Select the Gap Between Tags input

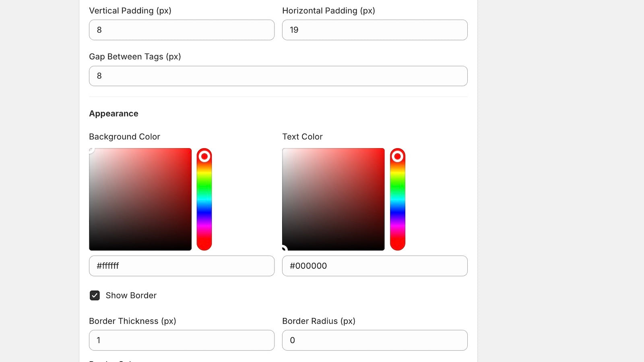[x=278, y=76]
